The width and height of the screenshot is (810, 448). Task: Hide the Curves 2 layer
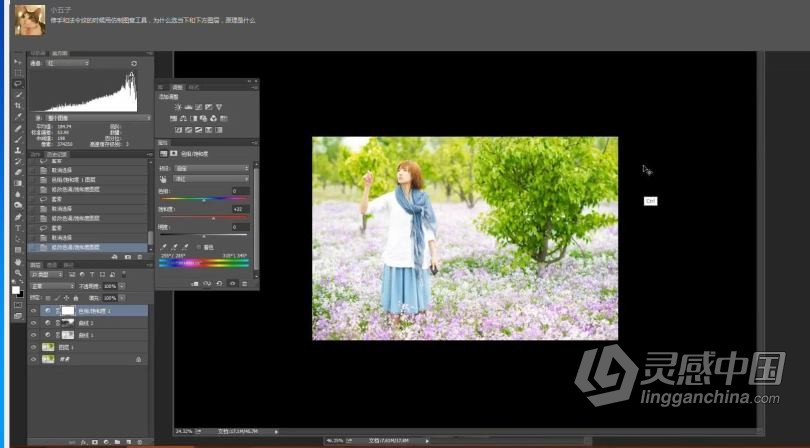click(34, 323)
